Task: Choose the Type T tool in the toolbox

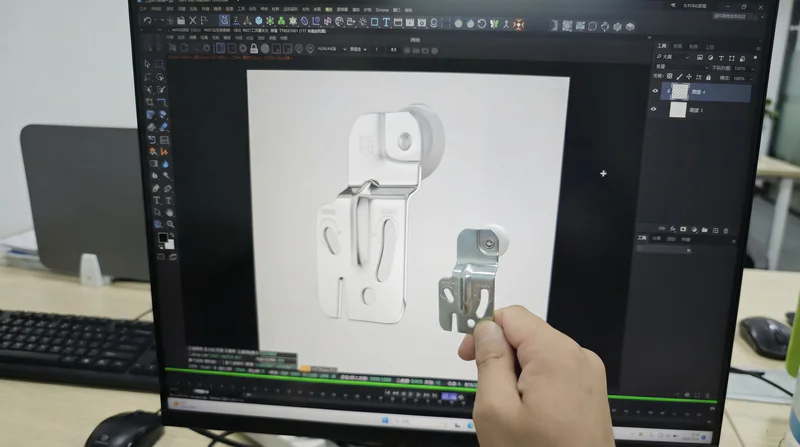Action: pos(157,201)
